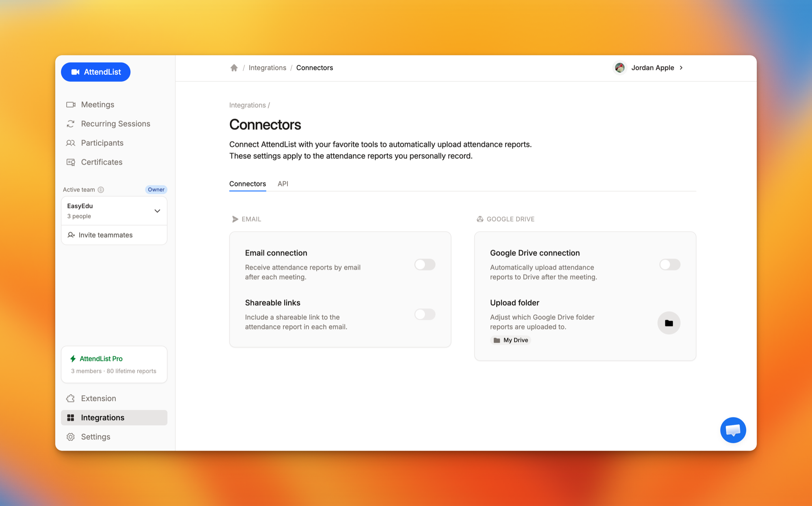
Task: Click the AttendList logo button
Action: tap(96, 72)
